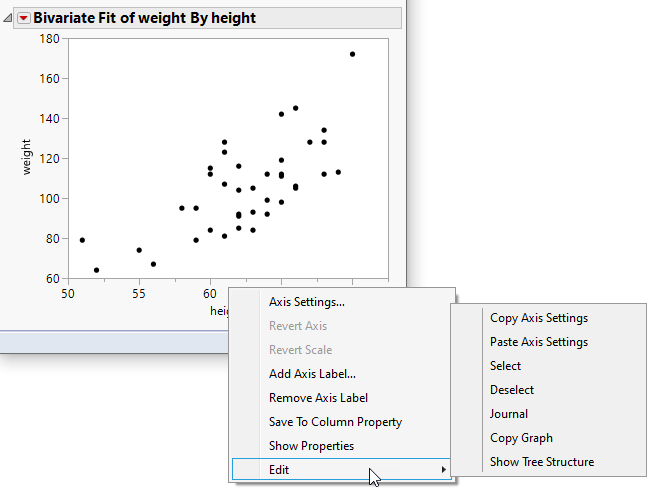Open Axis Settings dialog
The image size is (657, 495).
(307, 302)
